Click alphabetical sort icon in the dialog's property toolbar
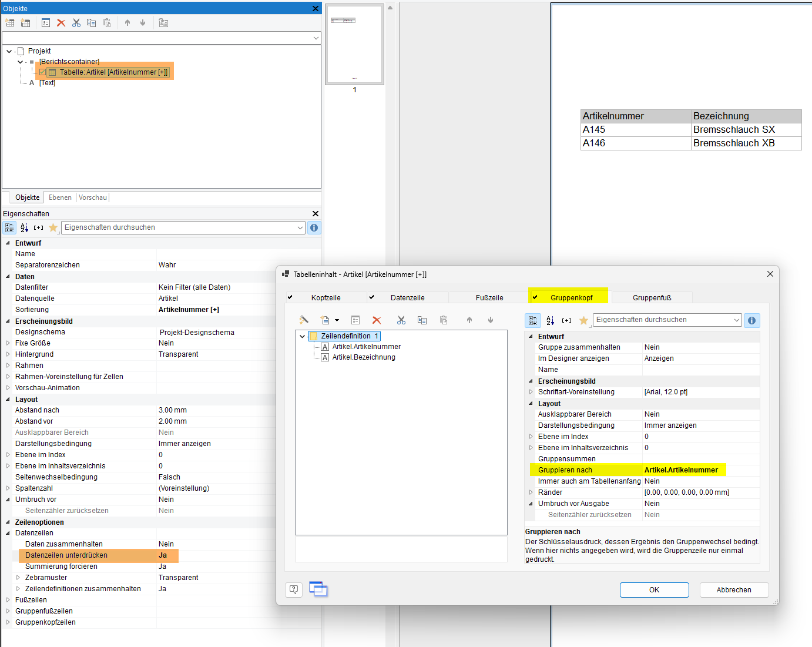 click(550, 320)
